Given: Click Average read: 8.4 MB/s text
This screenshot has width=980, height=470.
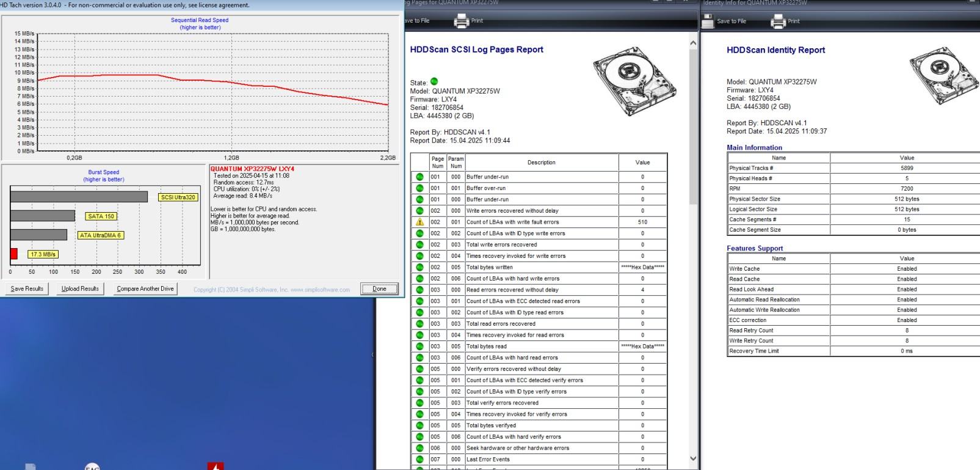Looking at the screenshot, I should [242, 196].
